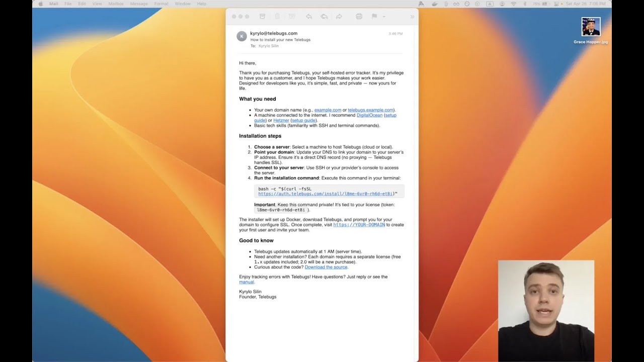Click the sender address kyrylo@telebugs.com

pos(274,33)
